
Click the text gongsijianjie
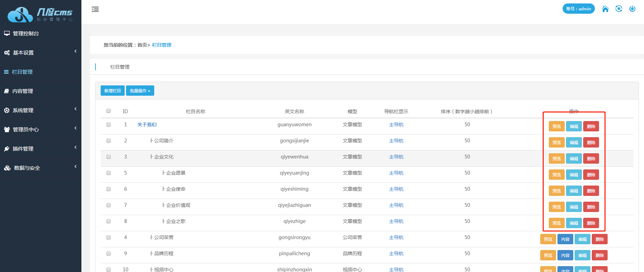[294, 141]
